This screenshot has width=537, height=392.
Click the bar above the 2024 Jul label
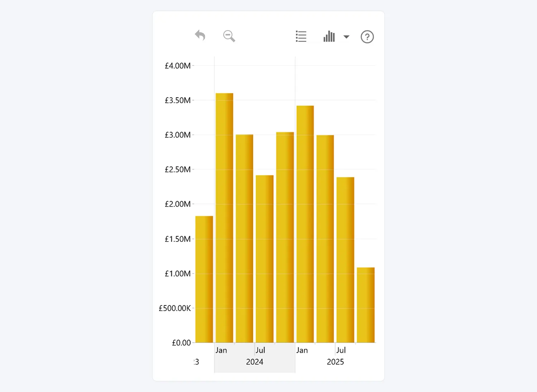[265, 259]
